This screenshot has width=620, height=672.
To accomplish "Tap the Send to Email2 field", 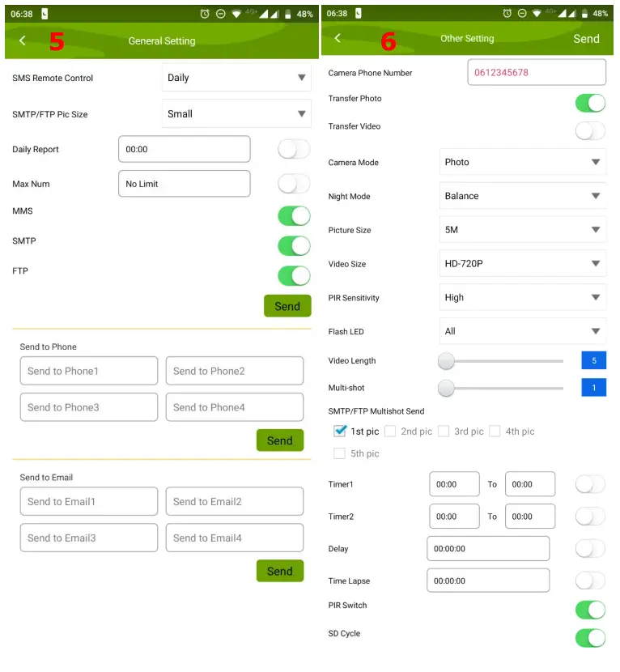I will coord(235,501).
